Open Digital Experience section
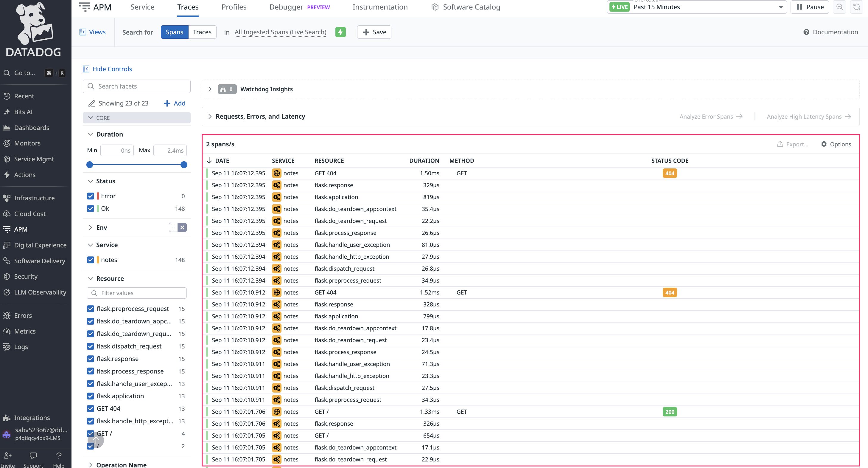 click(40, 245)
